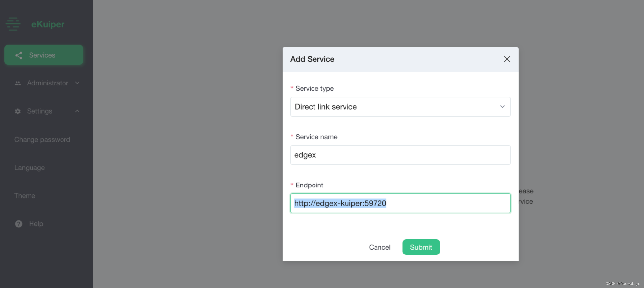Click the dropdown arrow for Direct link service
Screen dimensions: 644x288
pyautogui.click(x=502, y=107)
